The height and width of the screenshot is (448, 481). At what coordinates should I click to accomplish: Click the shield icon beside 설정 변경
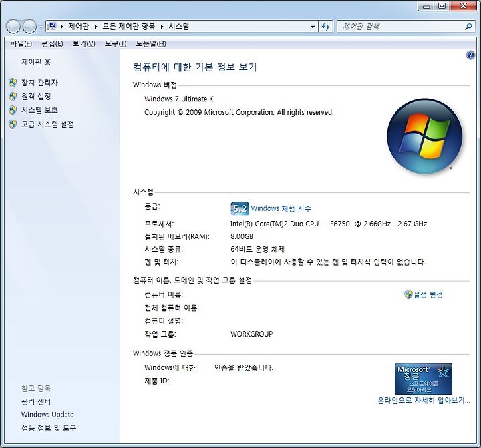(x=408, y=294)
